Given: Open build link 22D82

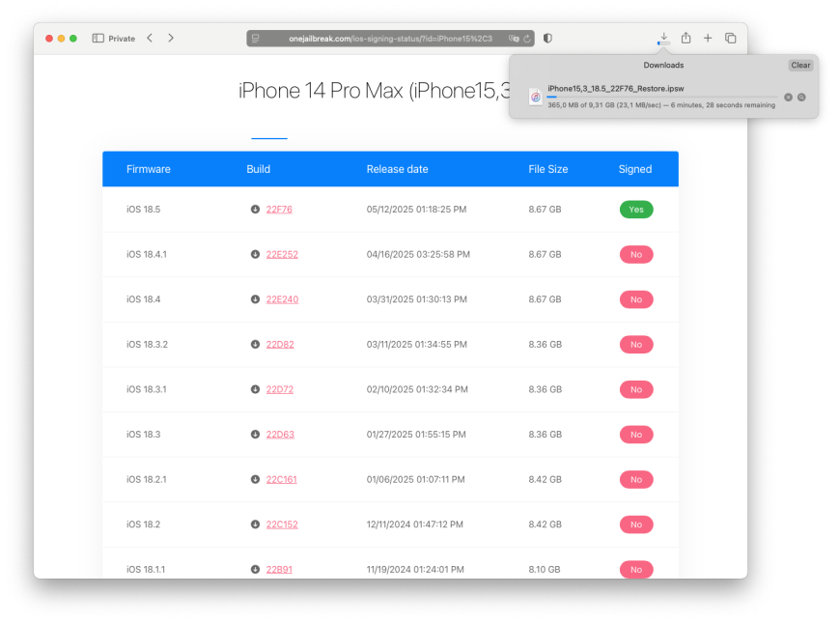Looking at the screenshot, I should 280,344.
